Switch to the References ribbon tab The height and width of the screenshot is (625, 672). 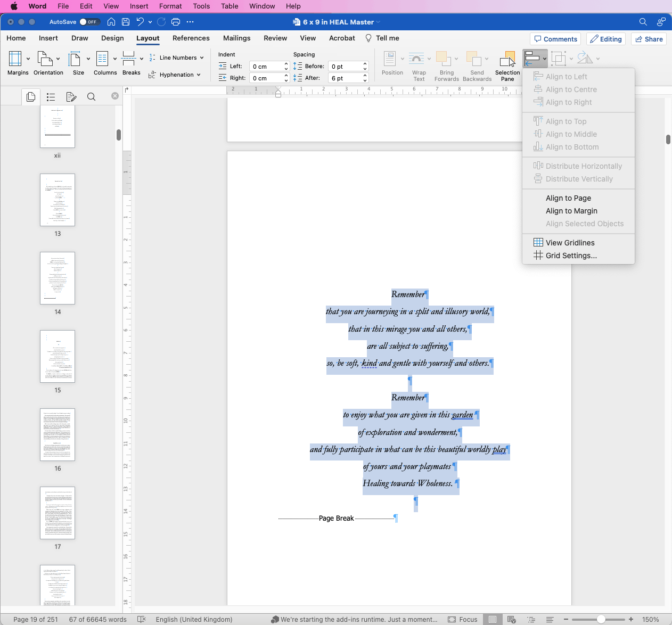(191, 38)
